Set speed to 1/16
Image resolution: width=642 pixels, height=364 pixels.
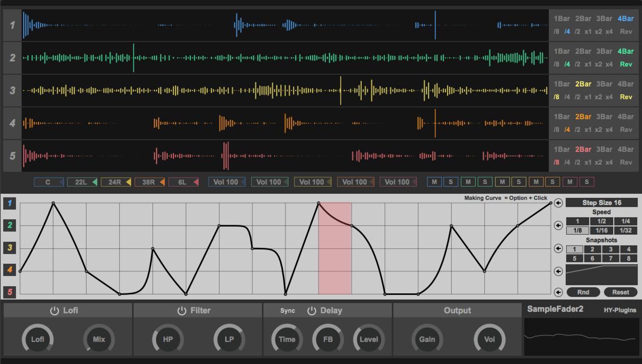pyautogui.click(x=602, y=231)
